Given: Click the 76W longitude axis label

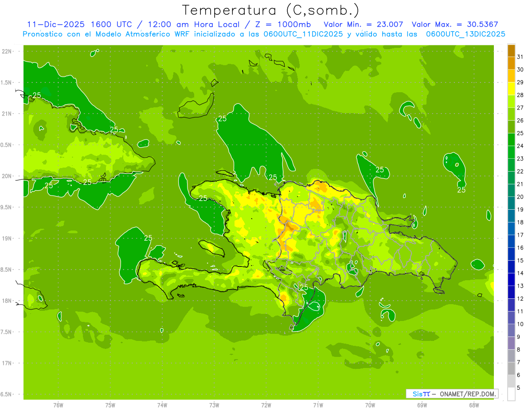Looking at the screenshot, I should click(58, 405).
